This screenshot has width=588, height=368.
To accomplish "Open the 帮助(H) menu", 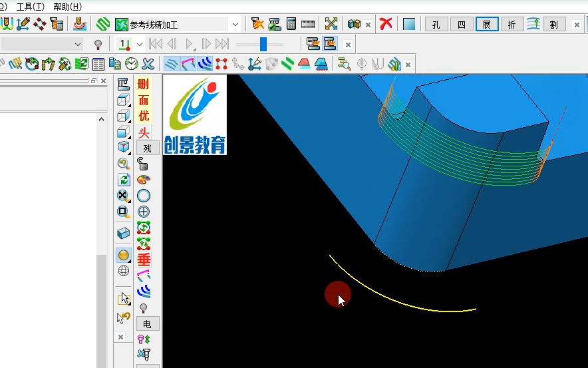I will point(67,7).
